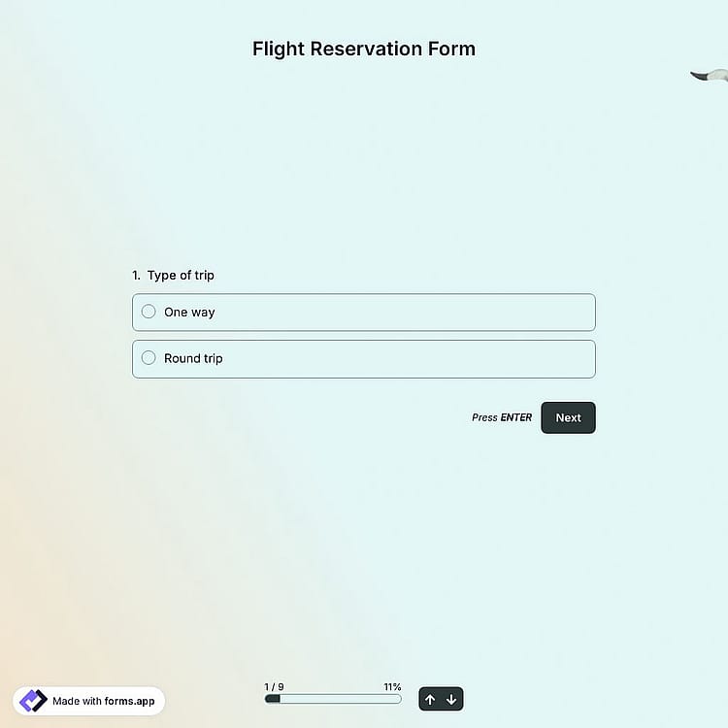
Task: Open the Made with forms.app badge
Action: click(88, 701)
